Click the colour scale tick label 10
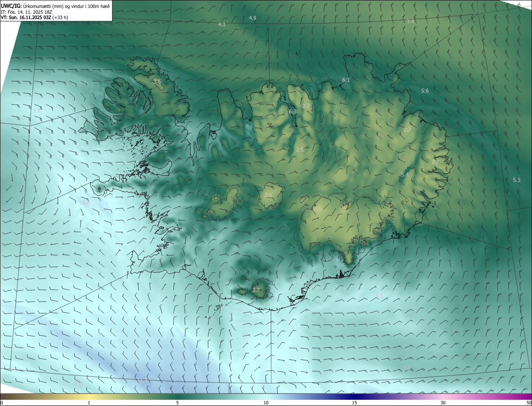 (266, 403)
